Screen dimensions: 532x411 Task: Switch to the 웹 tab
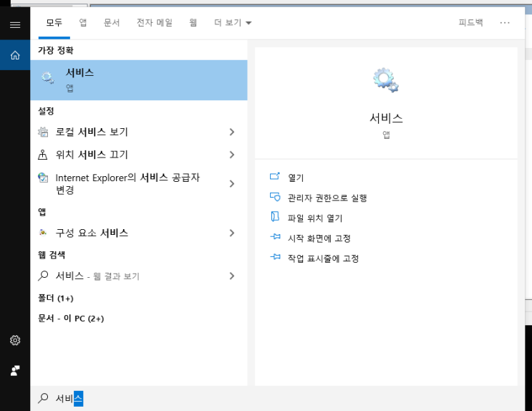click(193, 23)
